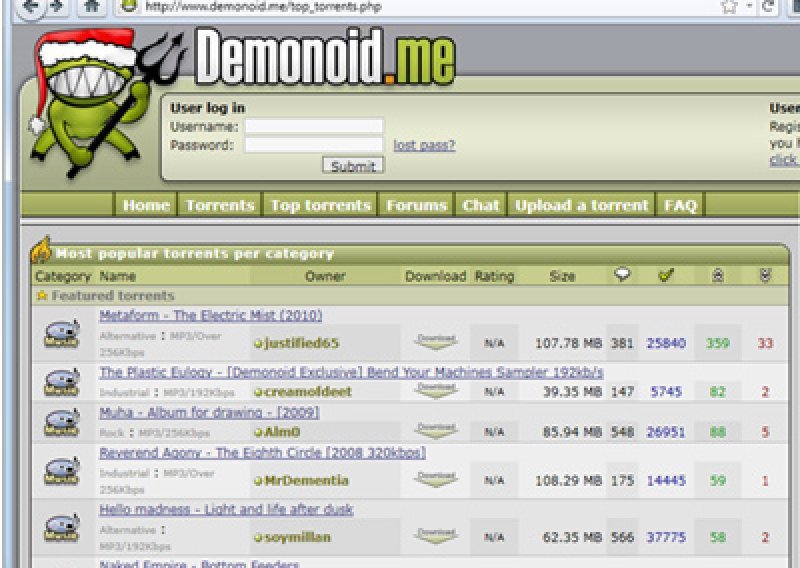The image size is (800, 568).
Task: Click the 37775 completed count
Action: (x=666, y=537)
